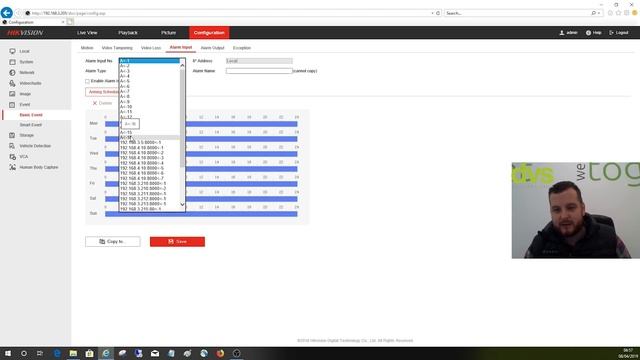Viewport: 640px width, 360px height.
Task: Open the Alarm Output tab
Action: tap(212, 48)
